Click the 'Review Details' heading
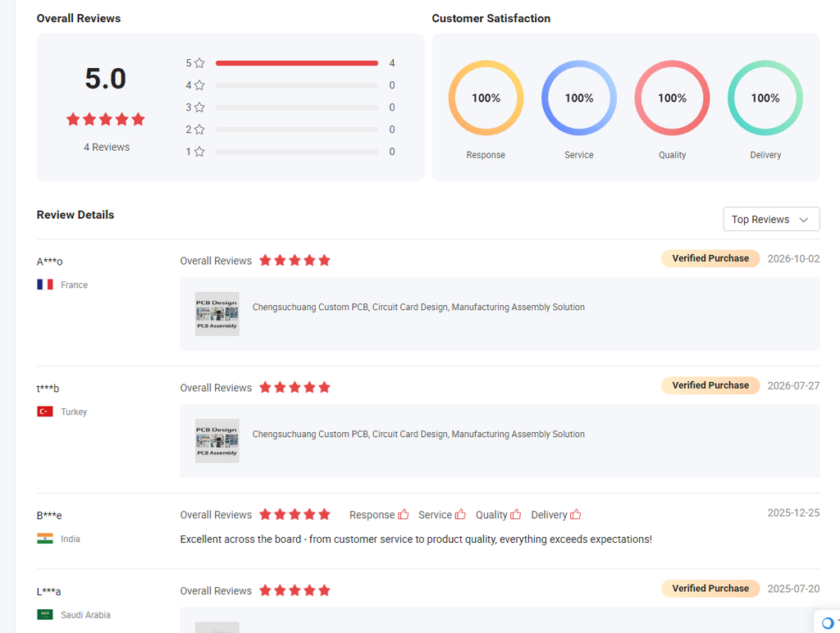Screen dimensions: 840x633 [x=75, y=215]
